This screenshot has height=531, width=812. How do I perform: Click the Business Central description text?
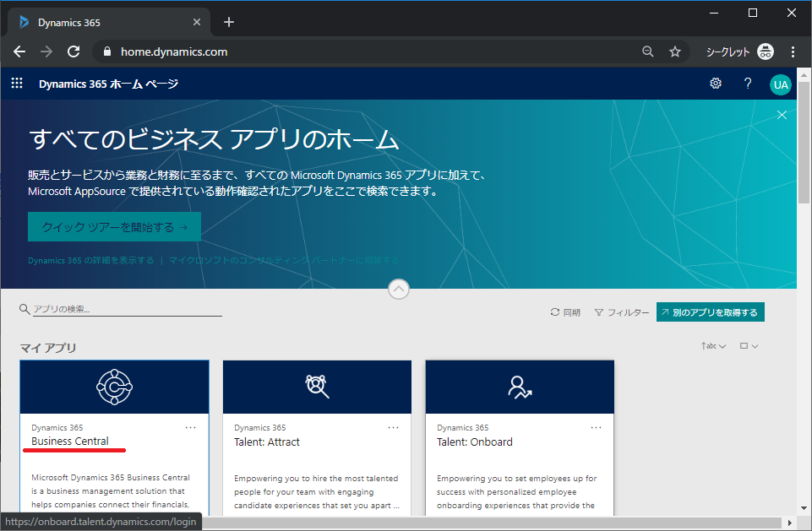coord(111,491)
